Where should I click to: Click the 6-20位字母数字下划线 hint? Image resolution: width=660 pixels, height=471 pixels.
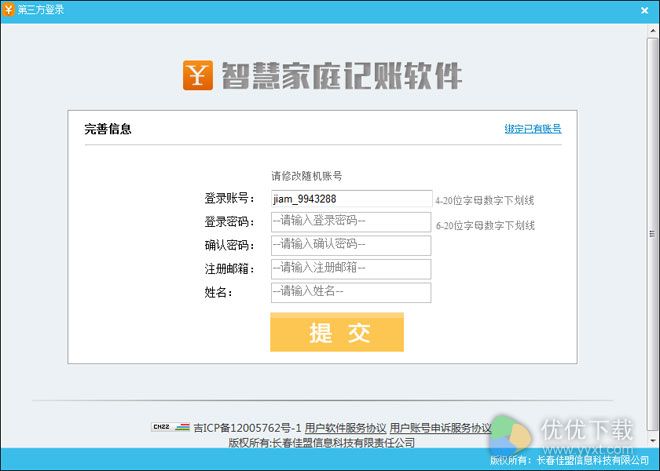[485, 226]
